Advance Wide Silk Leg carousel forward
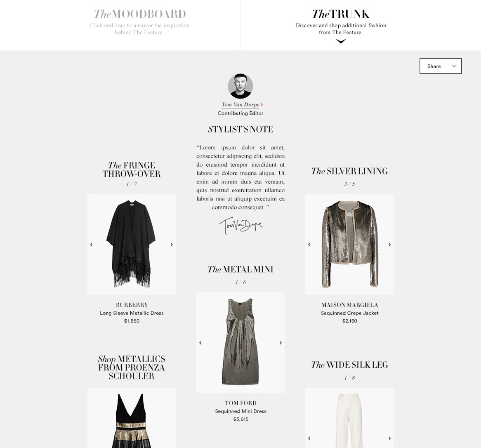 (389, 438)
